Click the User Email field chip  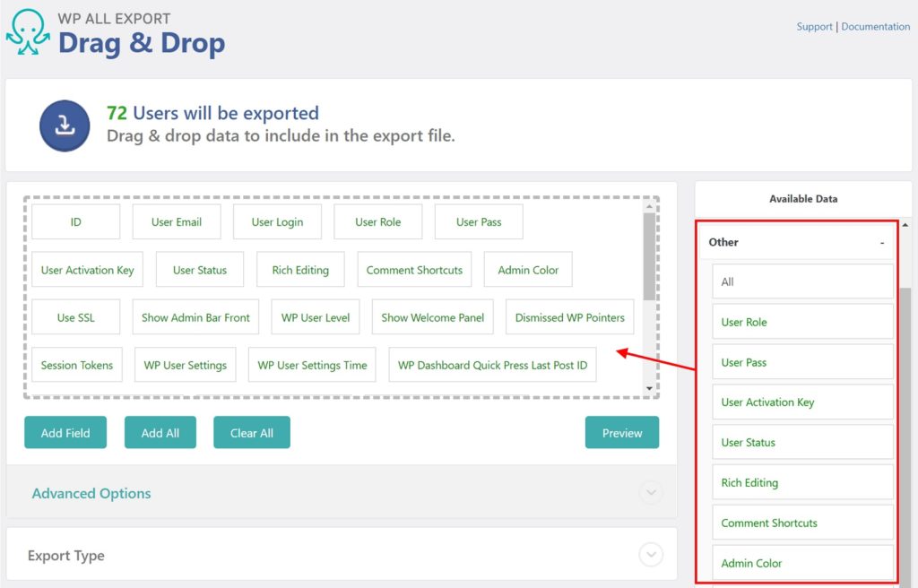pos(176,221)
